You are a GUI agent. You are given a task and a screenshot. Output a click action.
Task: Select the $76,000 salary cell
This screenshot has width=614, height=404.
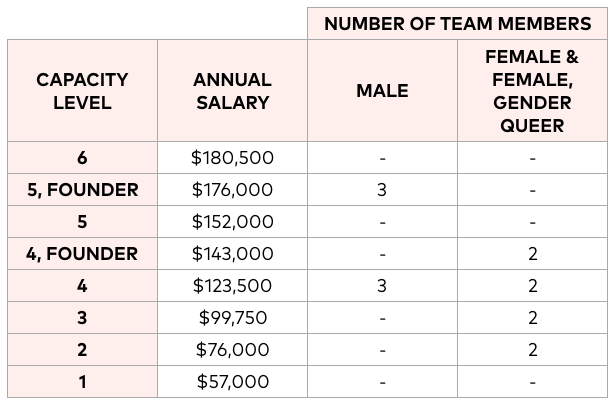233,350
